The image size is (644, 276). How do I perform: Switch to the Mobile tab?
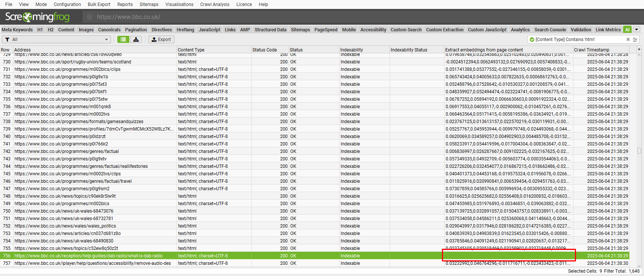click(x=349, y=29)
